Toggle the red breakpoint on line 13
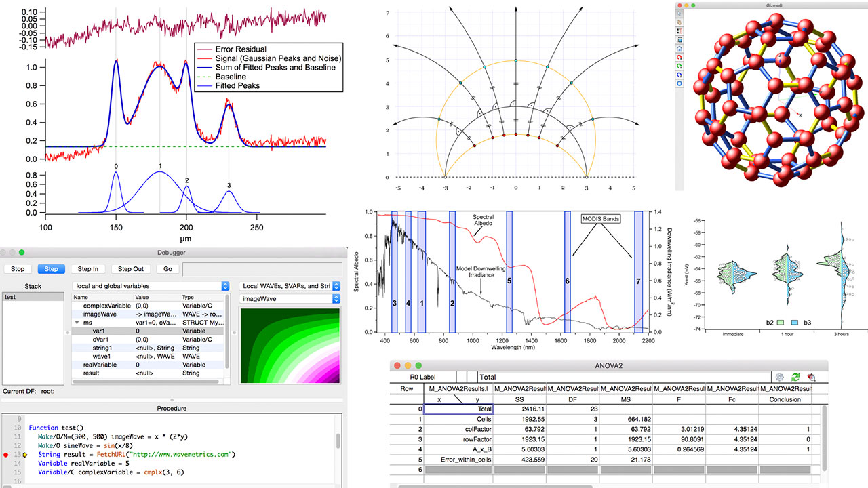 pos(5,453)
